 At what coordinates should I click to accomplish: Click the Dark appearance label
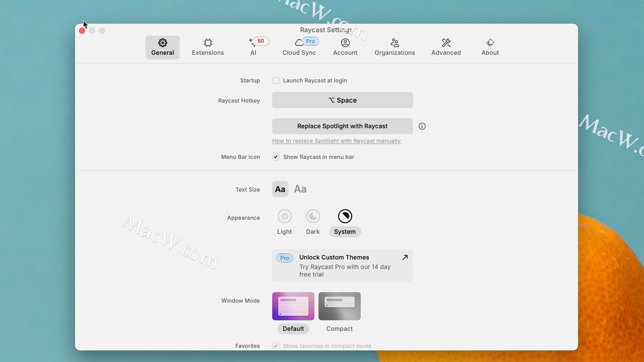(313, 232)
